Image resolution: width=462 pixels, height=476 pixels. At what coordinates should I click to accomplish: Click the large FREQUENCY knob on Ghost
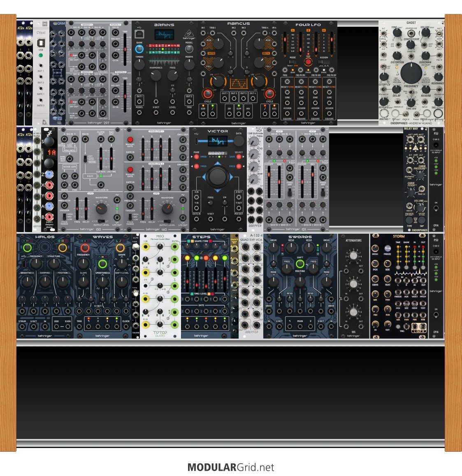point(411,73)
